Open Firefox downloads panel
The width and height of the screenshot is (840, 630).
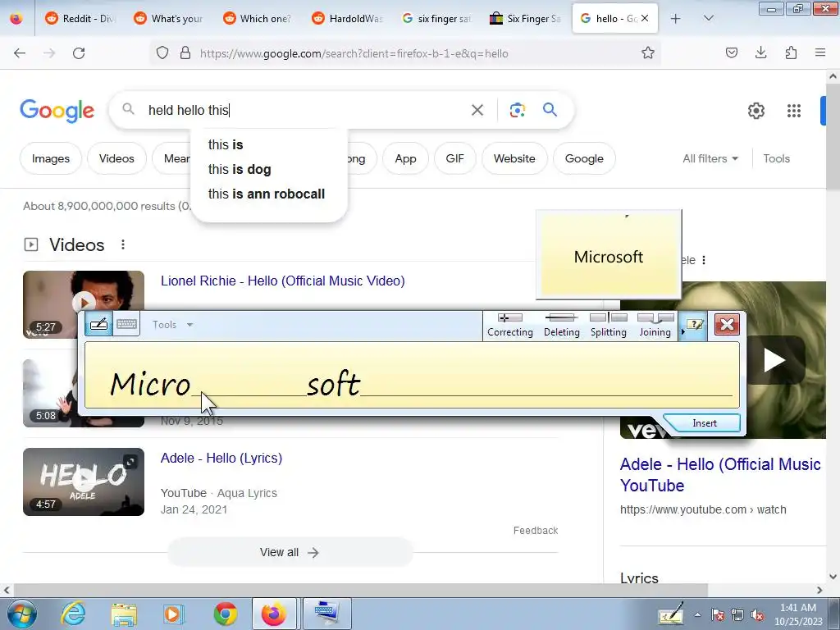pos(760,52)
